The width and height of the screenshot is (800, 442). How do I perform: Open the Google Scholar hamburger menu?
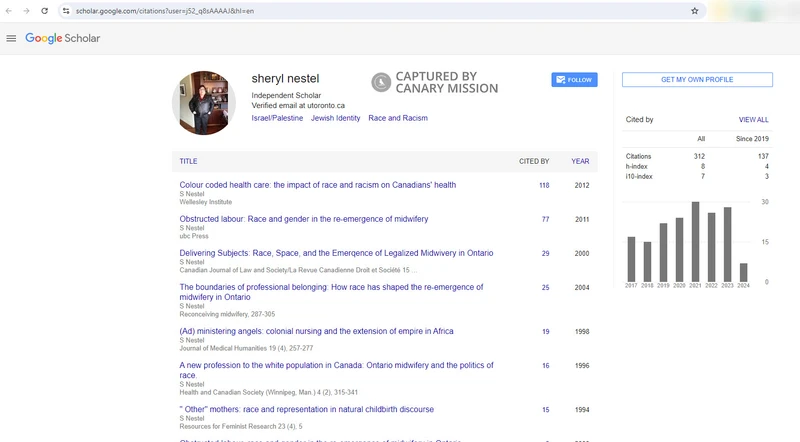pos(11,38)
